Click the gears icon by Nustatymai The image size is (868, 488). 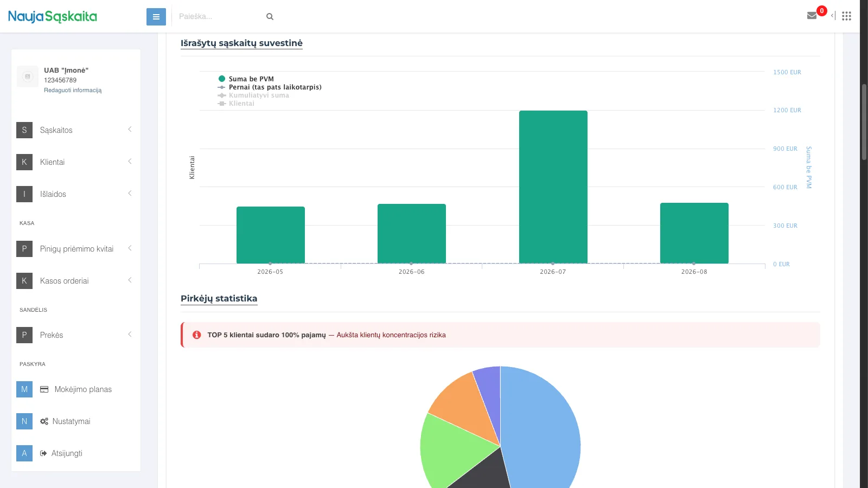coord(44,421)
